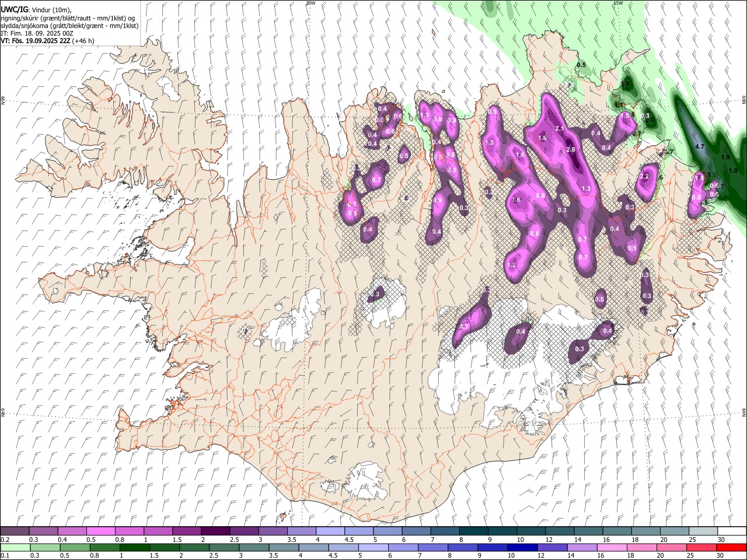747x560 pixels.
Task: Click the 30 label under the rain legend
Action: pyautogui.click(x=720, y=556)
